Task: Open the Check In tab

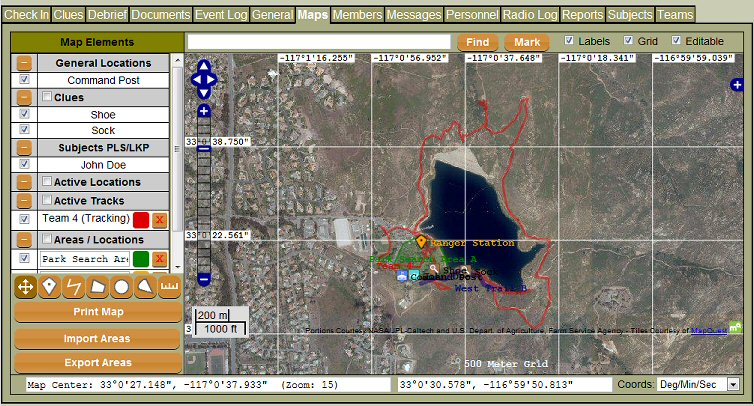Action: (x=26, y=14)
